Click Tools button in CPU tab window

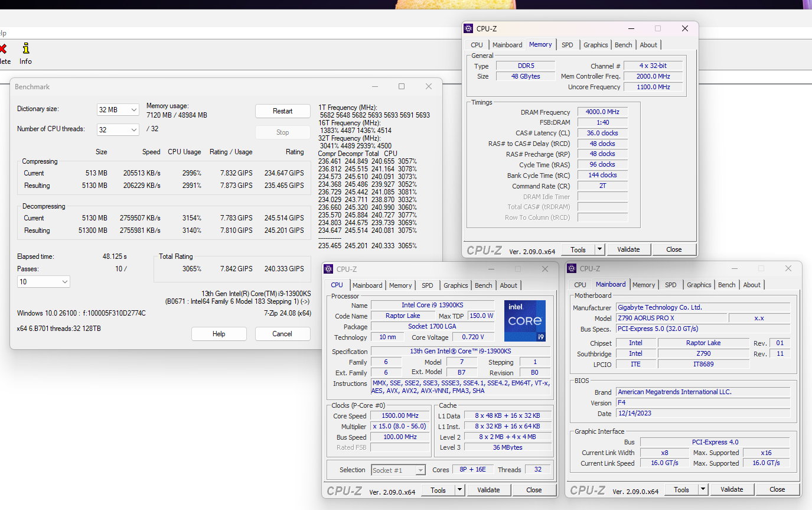438,490
